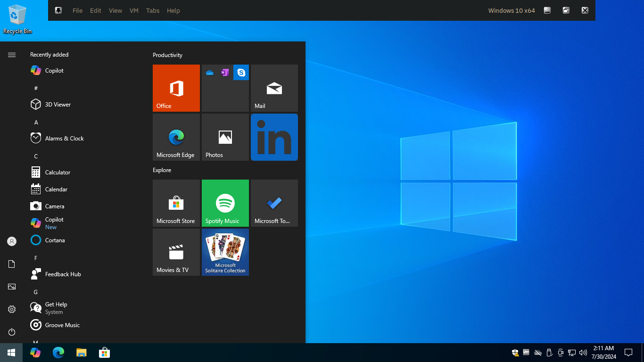Open Spotify Music tile
Viewport: 644px width, 362px height.
pos(225,203)
